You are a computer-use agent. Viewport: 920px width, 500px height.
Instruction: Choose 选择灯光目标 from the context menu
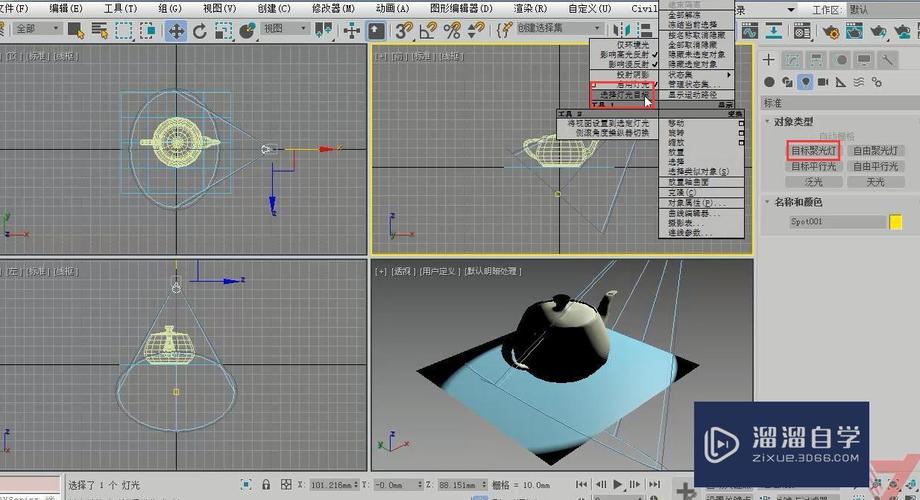pyautogui.click(x=622, y=95)
